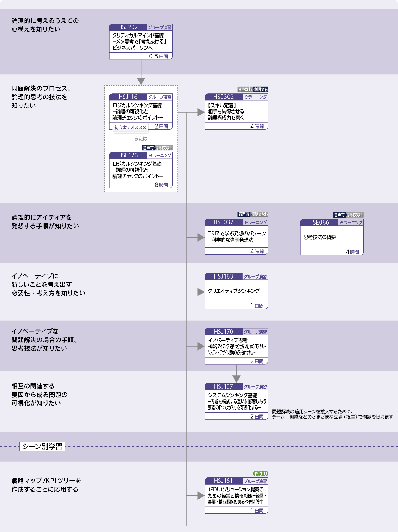
Task: Click the HSE066 course code header
Action: pos(319,222)
